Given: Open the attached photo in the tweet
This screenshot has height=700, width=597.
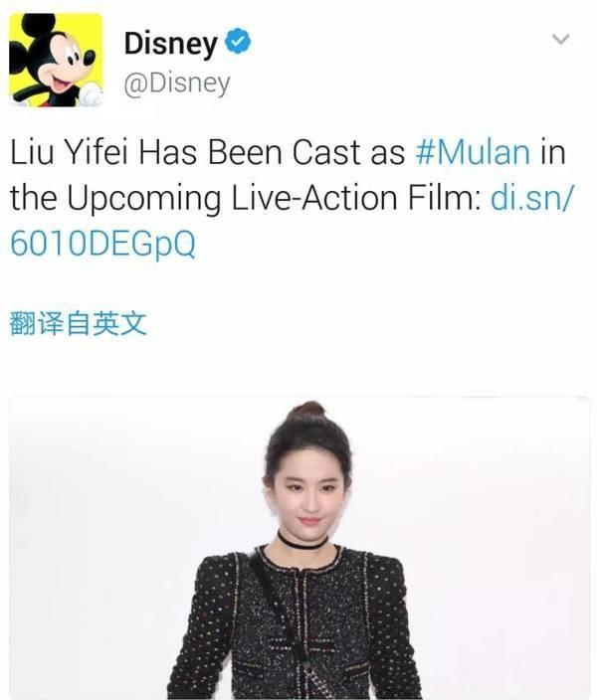Looking at the screenshot, I should click(x=298, y=548).
